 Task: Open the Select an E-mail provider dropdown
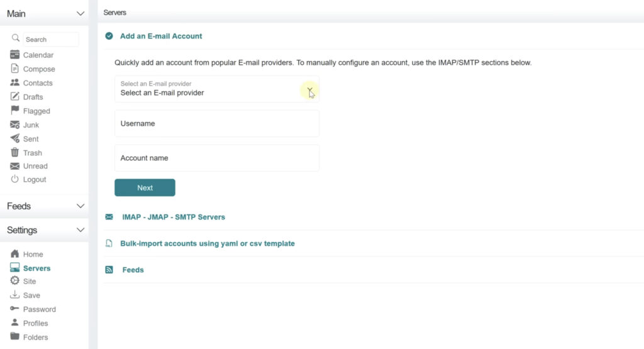[216, 89]
